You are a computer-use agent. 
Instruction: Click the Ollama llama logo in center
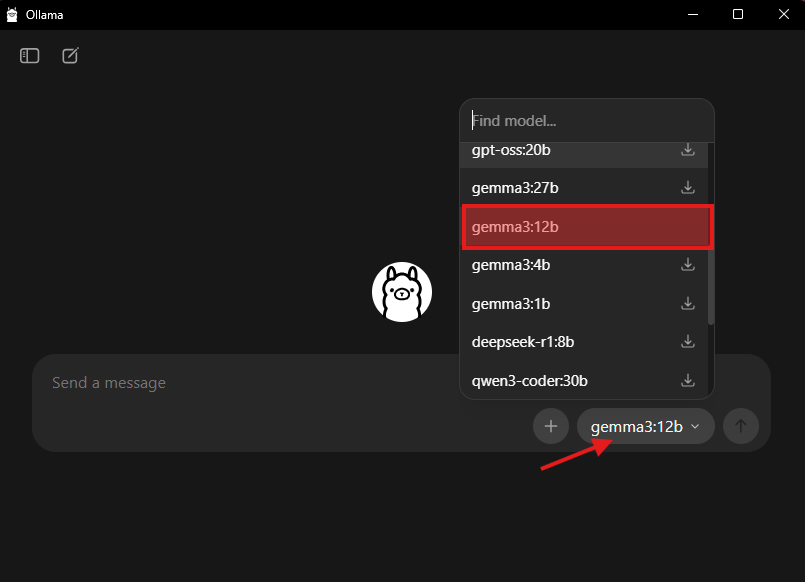(402, 292)
